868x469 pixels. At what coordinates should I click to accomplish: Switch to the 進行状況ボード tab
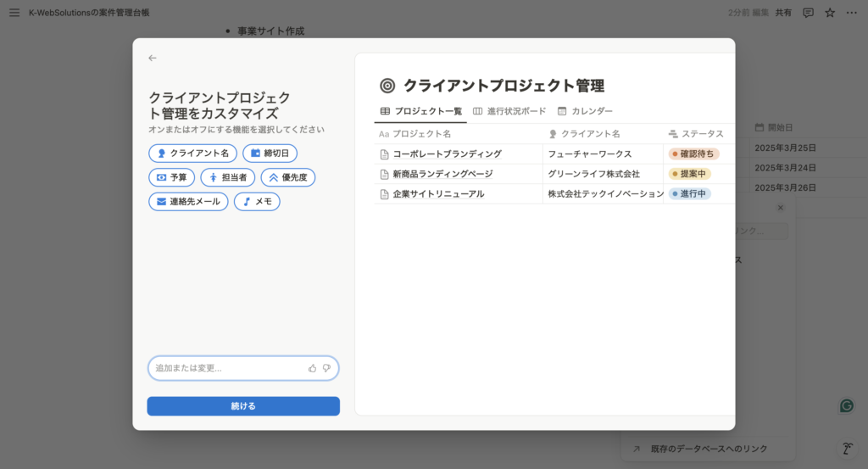509,111
